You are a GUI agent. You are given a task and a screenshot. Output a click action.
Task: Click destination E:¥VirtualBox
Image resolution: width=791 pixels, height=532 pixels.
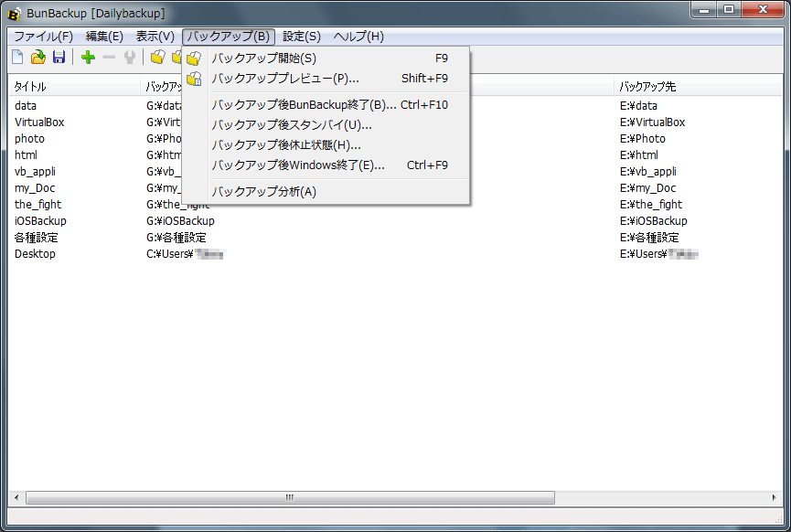(x=652, y=122)
